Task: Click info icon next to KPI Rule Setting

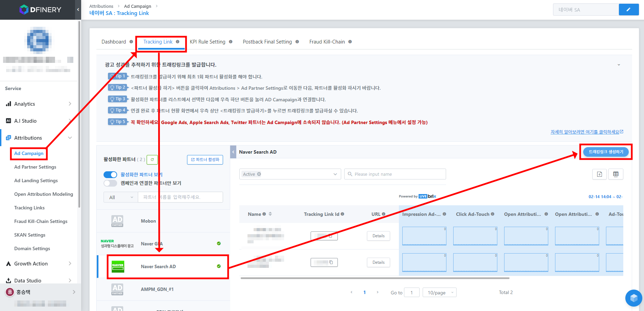Action: pos(231,42)
